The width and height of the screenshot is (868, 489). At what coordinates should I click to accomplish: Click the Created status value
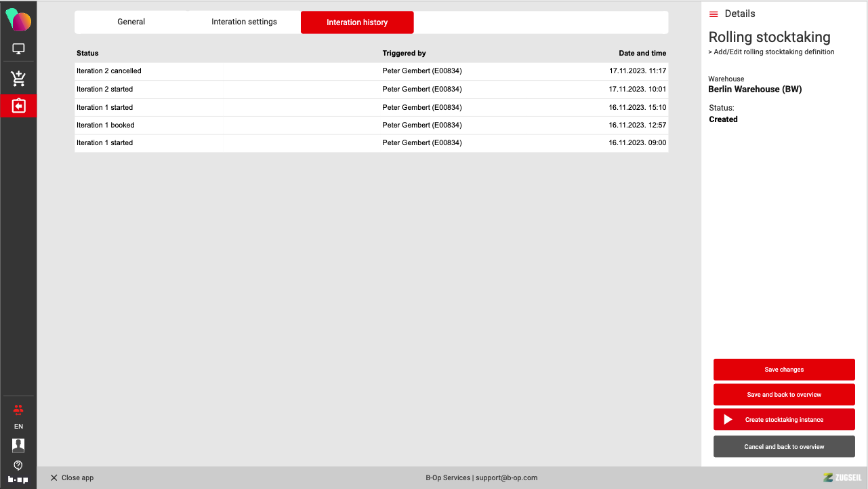click(x=723, y=119)
